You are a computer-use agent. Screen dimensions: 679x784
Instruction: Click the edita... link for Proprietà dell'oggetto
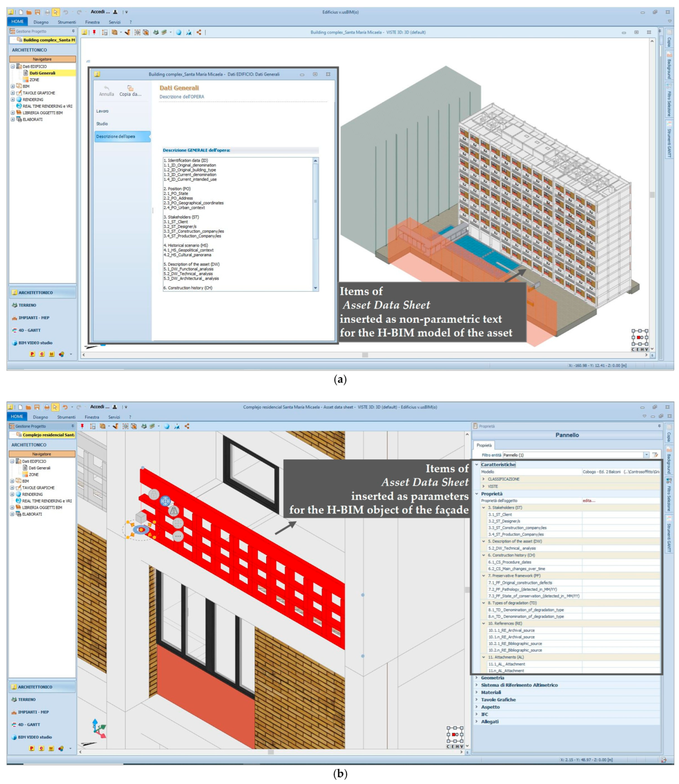pyautogui.click(x=588, y=500)
